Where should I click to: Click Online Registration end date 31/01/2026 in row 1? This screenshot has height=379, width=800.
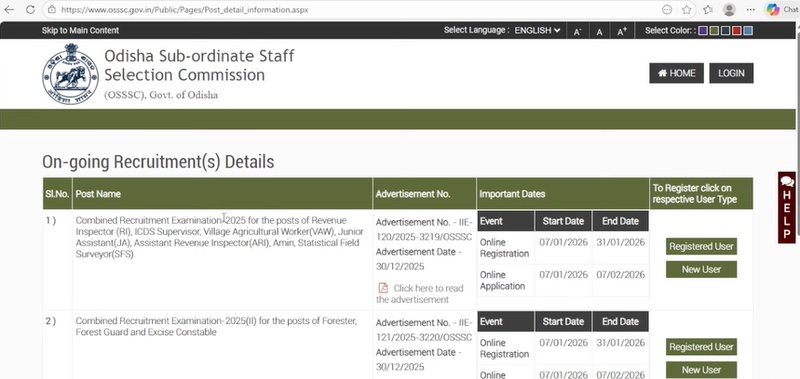(620, 242)
